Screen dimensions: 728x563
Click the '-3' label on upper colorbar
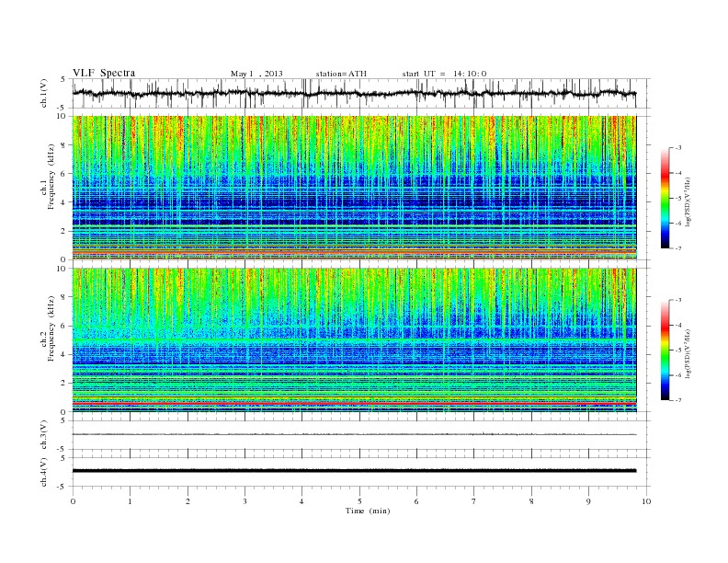pos(678,148)
